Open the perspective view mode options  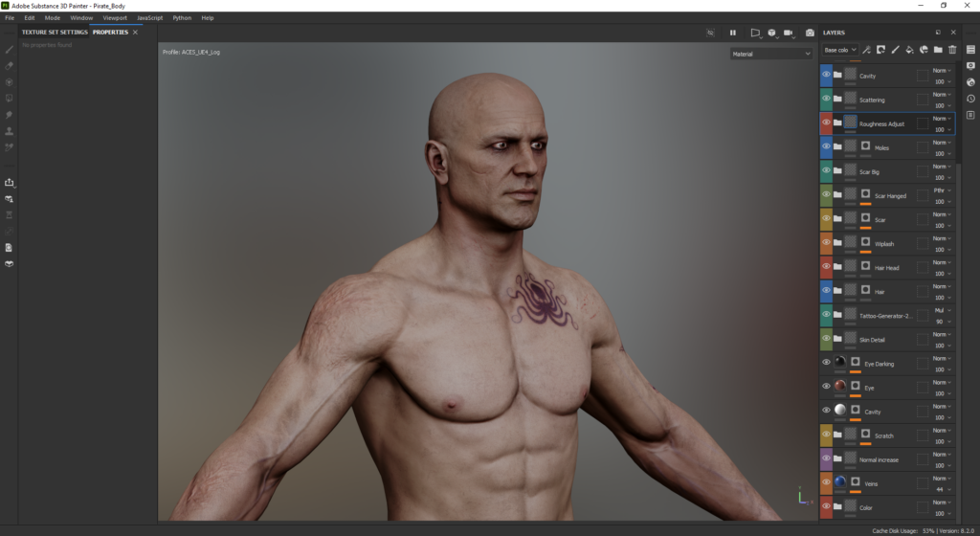pos(755,33)
